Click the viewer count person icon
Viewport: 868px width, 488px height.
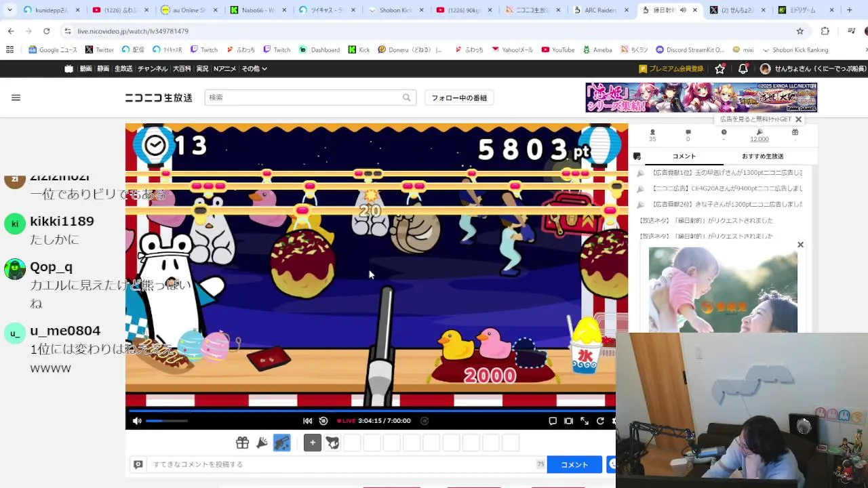tap(652, 132)
